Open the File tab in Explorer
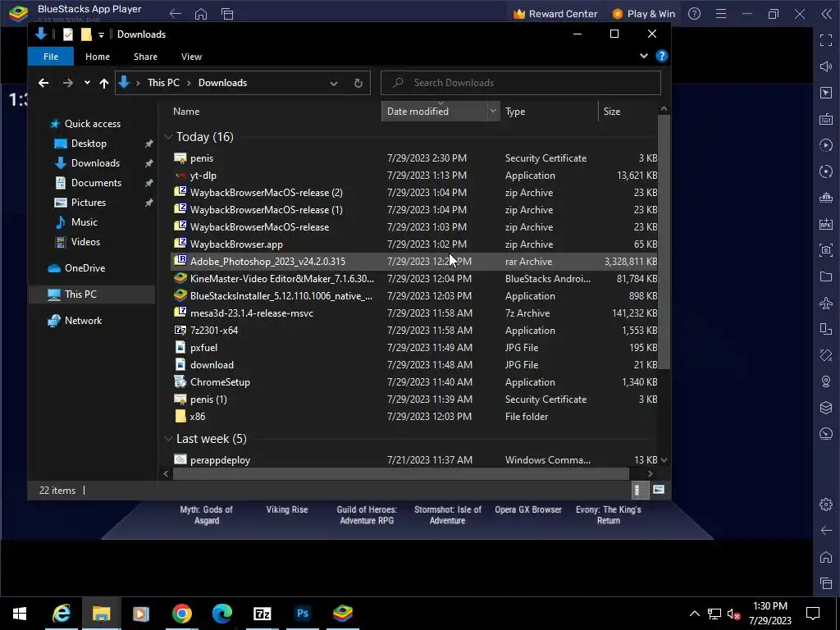 [51, 57]
